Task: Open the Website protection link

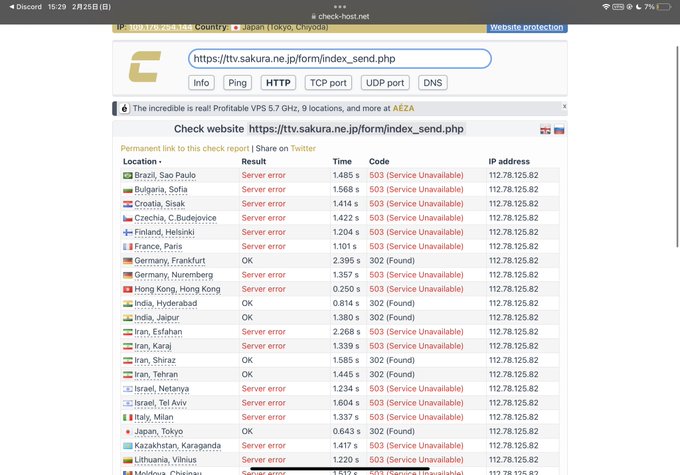Action: pyautogui.click(x=526, y=27)
